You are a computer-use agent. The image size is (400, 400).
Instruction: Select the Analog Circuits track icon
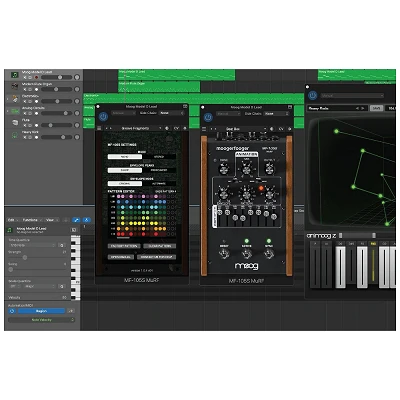coord(15,111)
